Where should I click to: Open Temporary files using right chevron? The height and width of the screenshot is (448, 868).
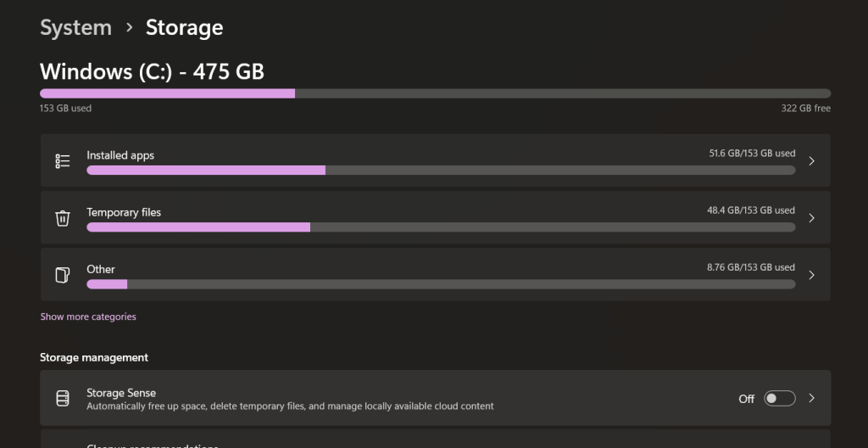point(811,218)
